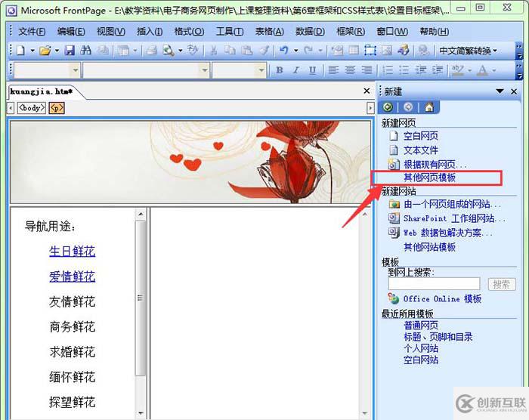Click the 爱情鲜花 hyperlink
The height and width of the screenshot is (420, 529).
(x=73, y=276)
